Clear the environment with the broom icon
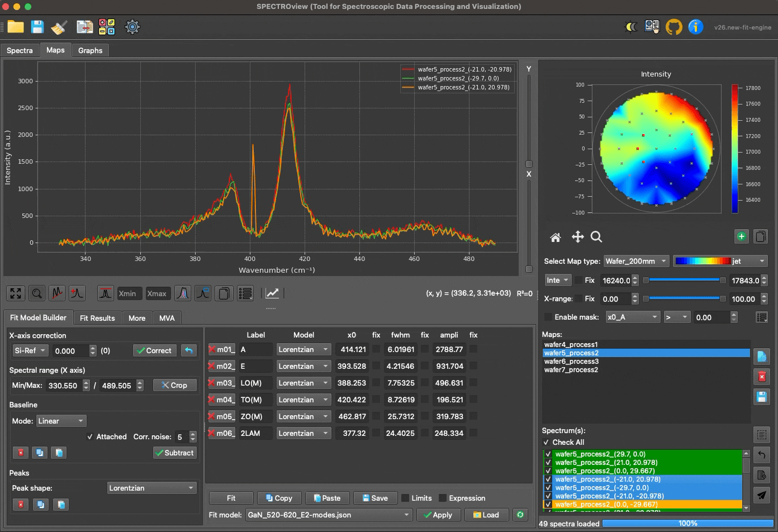The width and height of the screenshot is (778, 532). pos(59,26)
